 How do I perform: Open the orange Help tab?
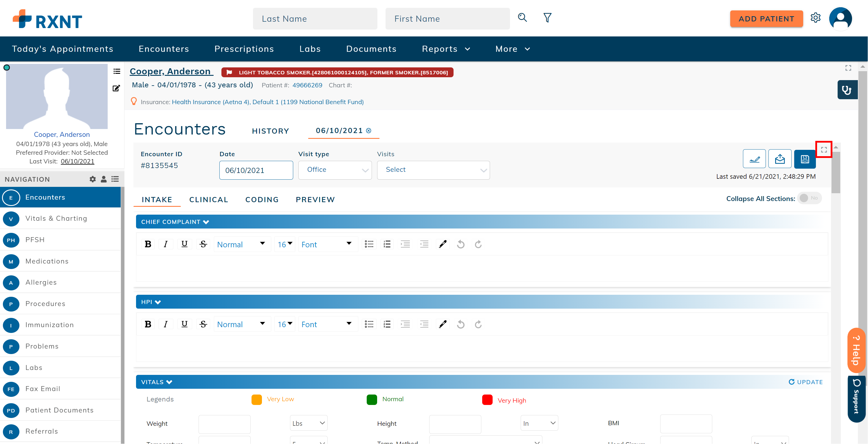[856, 350]
